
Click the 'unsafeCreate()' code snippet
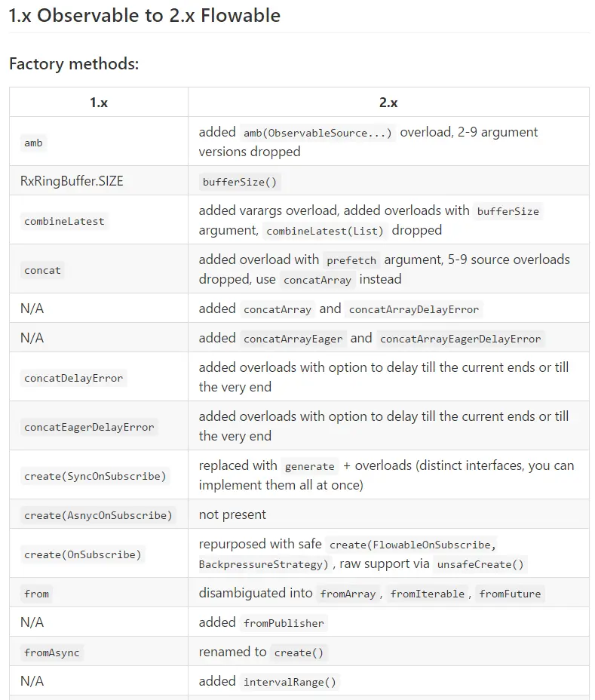click(x=480, y=565)
